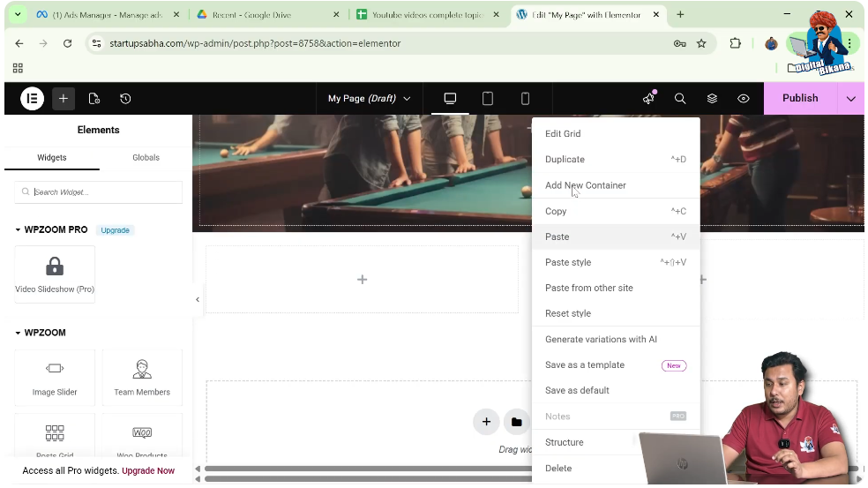This screenshot has height=488, width=868.
Task: Click the Upgrade Now link
Action: point(148,471)
